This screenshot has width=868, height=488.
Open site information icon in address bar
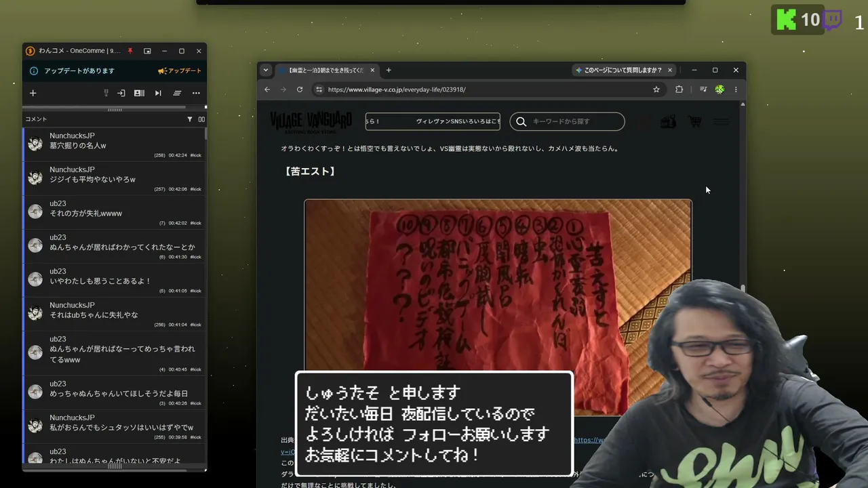pos(319,89)
